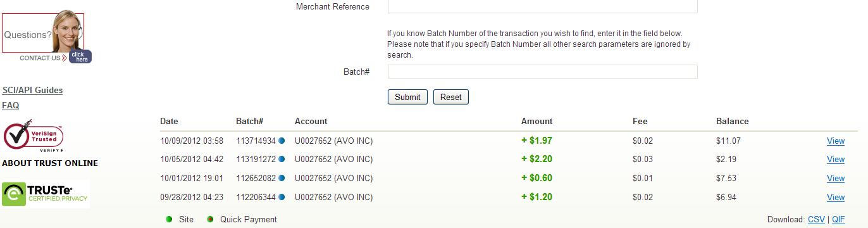The width and height of the screenshot is (868, 228).
Task: Focus the Batch# input field
Action: click(543, 72)
